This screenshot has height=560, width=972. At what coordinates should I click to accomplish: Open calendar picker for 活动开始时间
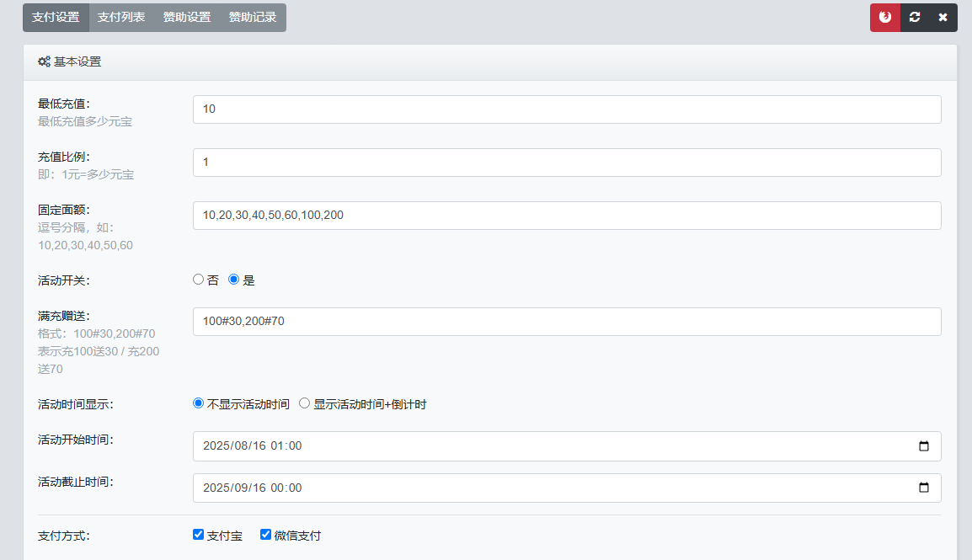[923, 446]
